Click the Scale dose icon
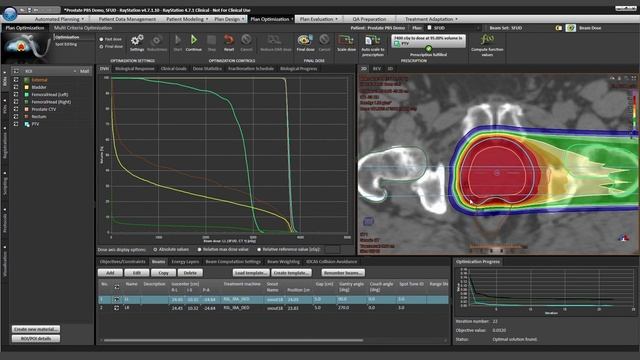This screenshot has height=360, width=640. coord(346,40)
